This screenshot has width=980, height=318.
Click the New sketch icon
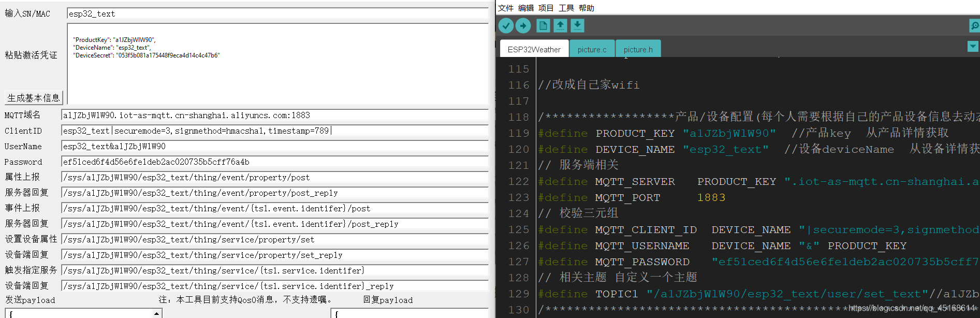click(543, 25)
